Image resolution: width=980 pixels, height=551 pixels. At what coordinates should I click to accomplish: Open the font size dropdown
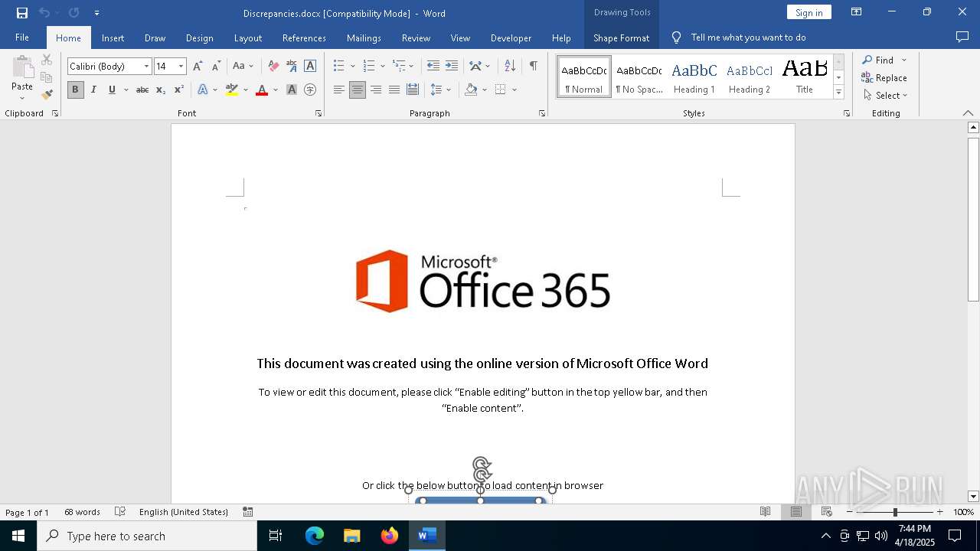click(181, 67)
